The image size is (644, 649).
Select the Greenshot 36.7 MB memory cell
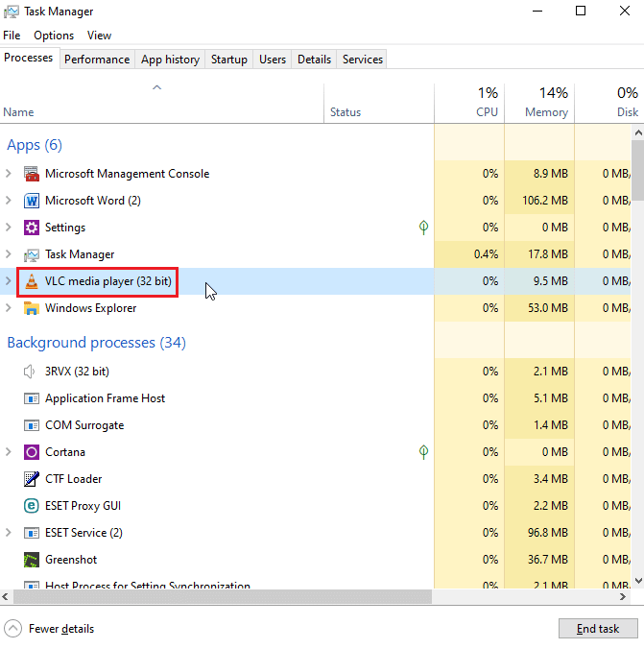[x=539, y=560]
